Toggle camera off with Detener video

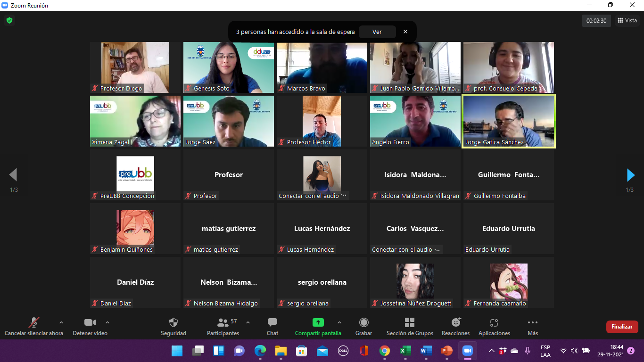[x=90, y=323]
